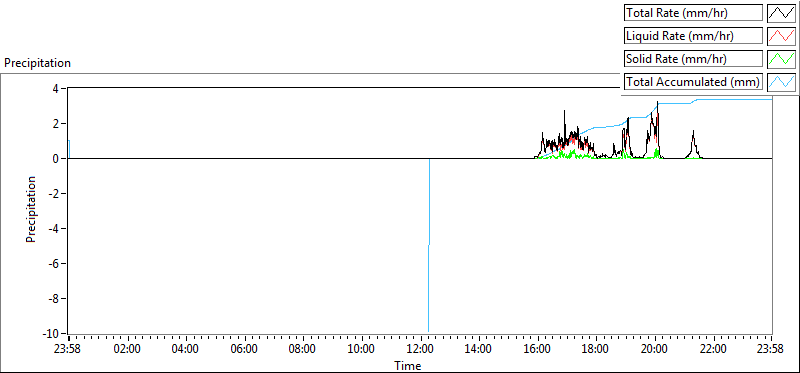Click the isolated rate peak after 21:00
This screenshot has width=800, height=373.
click(693, 145)
